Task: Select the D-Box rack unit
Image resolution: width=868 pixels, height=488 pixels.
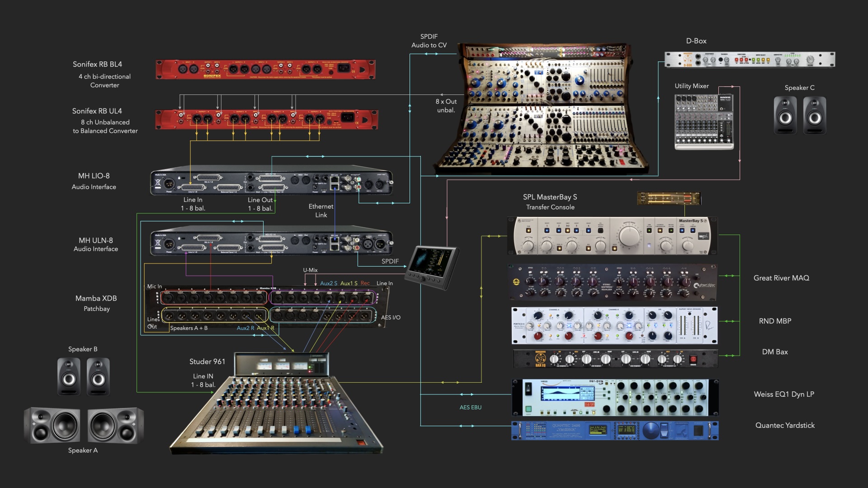Action: pyautogui.click(x=750, y=60)
